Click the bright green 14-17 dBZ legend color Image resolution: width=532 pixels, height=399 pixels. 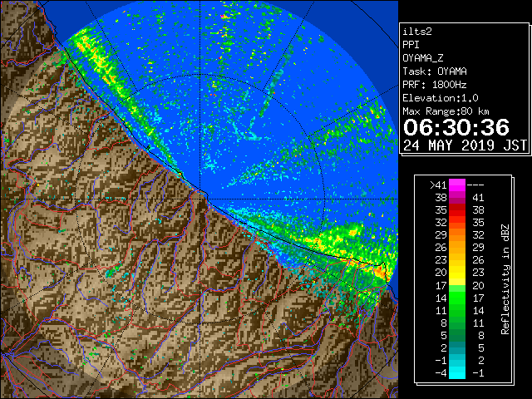[457, 298]
